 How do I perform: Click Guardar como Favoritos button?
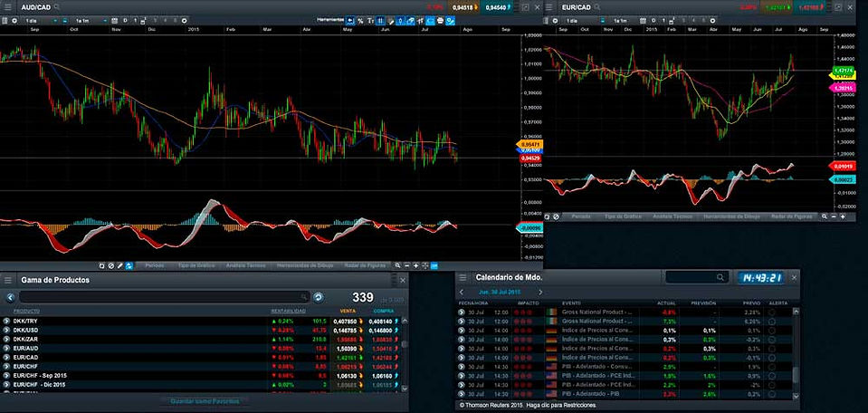coord(205,401)
